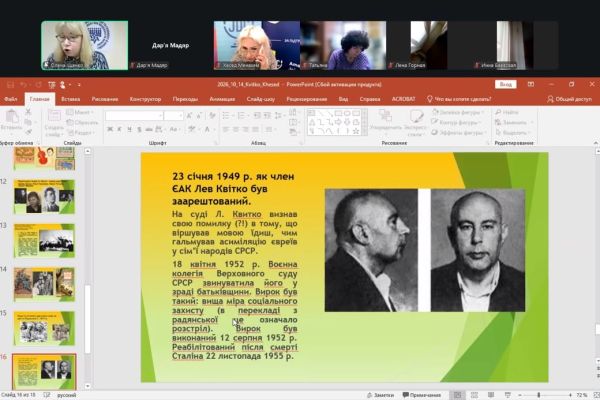This screenshot has width=600, height=400.
Task: Click the 'Что вы хотите сделать?' search box
Action: coord(459,99)
